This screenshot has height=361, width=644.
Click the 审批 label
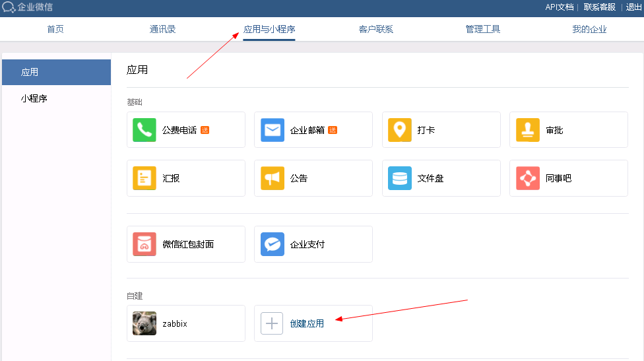(554, 130)
